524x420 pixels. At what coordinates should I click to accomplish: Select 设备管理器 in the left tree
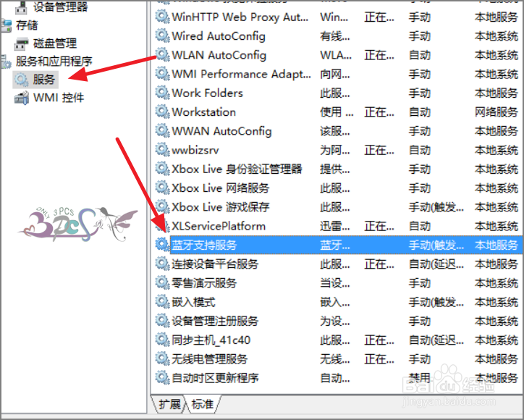pos(60,7)
